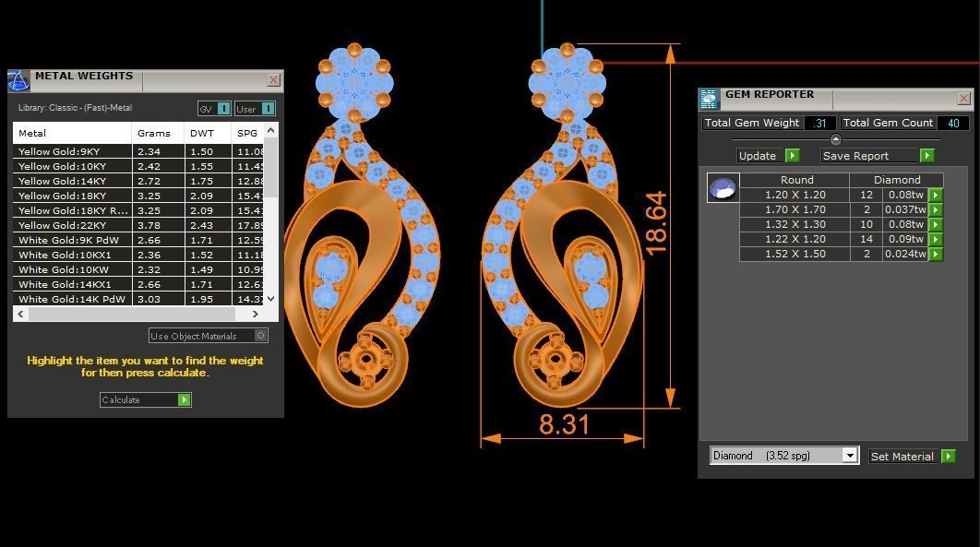The image size is (980, 547).
Task: Select the White Gold:10KW row
Action: pyautogui.click(x=138, y=269)
